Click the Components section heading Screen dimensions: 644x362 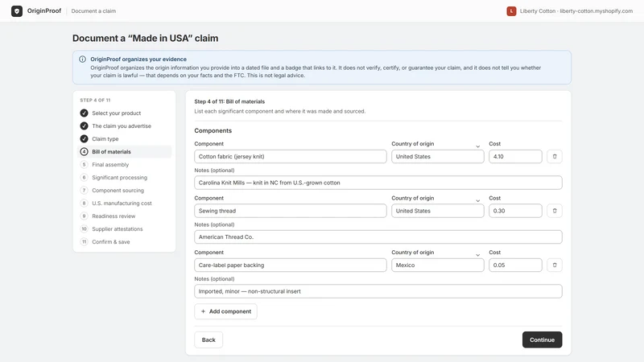(x=213, y=130)
